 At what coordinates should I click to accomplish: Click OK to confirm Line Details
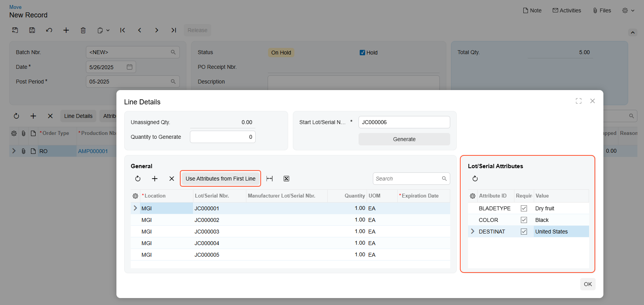(588, 284)
